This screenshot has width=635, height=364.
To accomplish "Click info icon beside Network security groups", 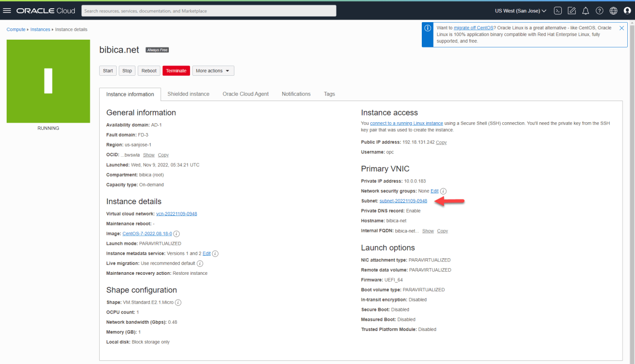I will (x=443, y=191).
